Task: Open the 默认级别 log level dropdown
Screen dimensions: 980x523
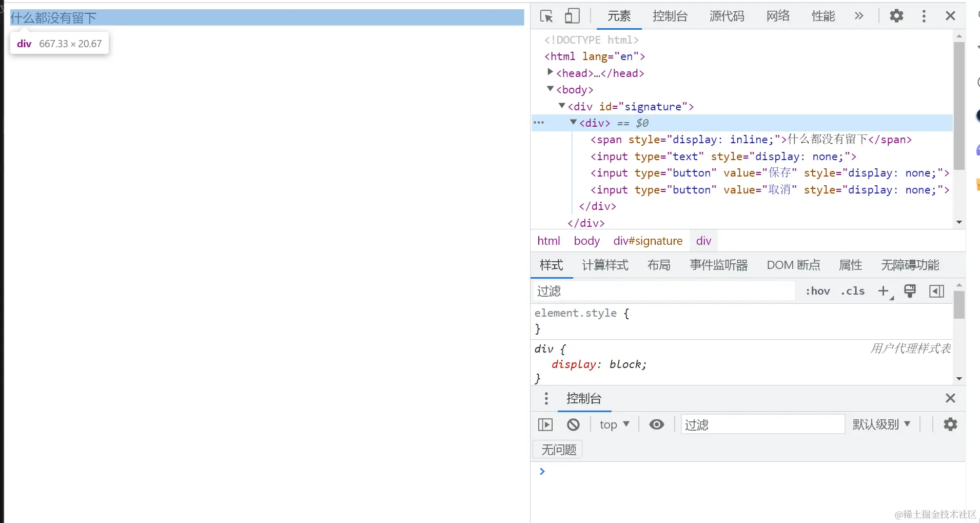Action: click(x=881, y=424)
